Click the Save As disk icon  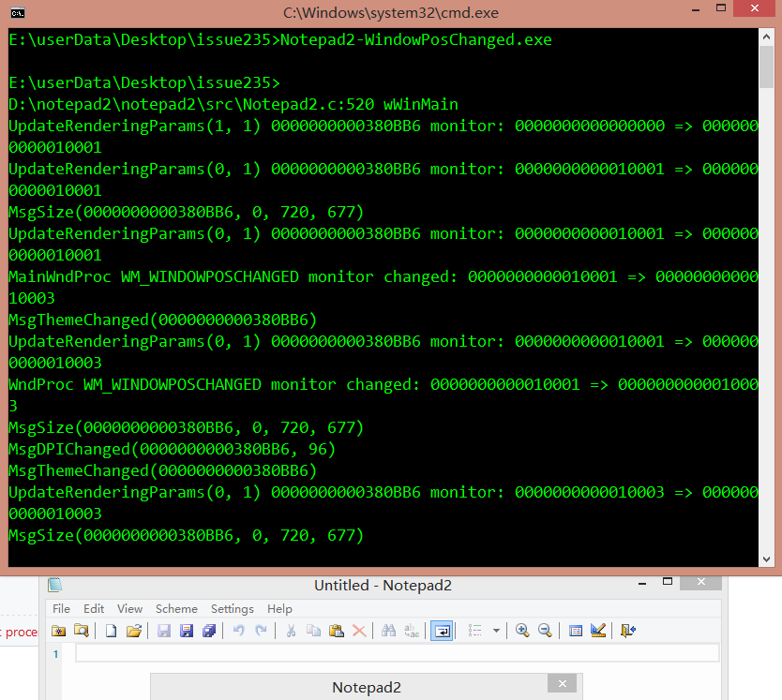pos(187,631)
